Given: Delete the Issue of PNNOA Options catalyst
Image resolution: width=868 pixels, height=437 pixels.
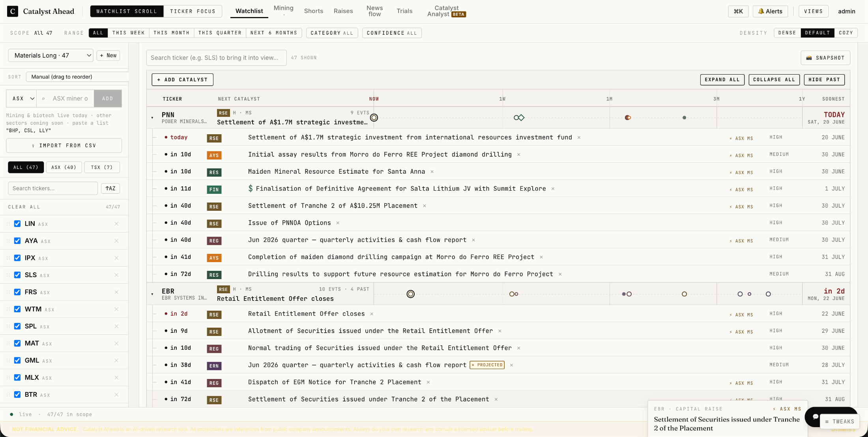Looking at the screenshot, I should coord(338,223).
